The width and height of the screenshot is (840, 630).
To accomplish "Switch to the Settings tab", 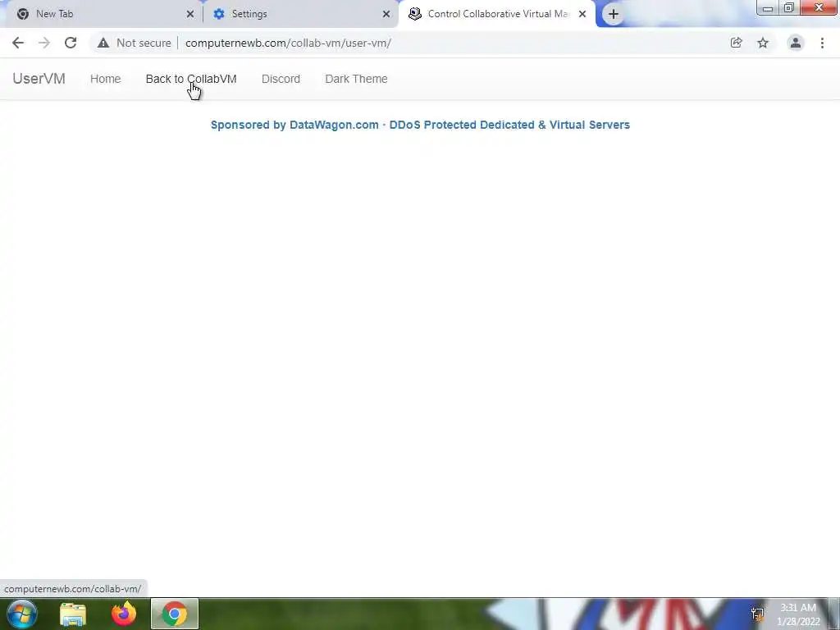I will 300,14.
